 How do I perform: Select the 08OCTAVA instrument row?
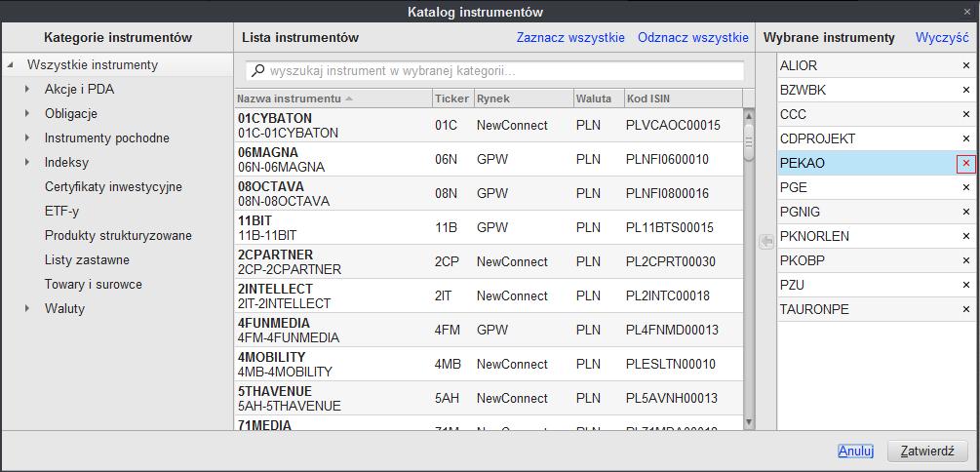click(489, 194)
